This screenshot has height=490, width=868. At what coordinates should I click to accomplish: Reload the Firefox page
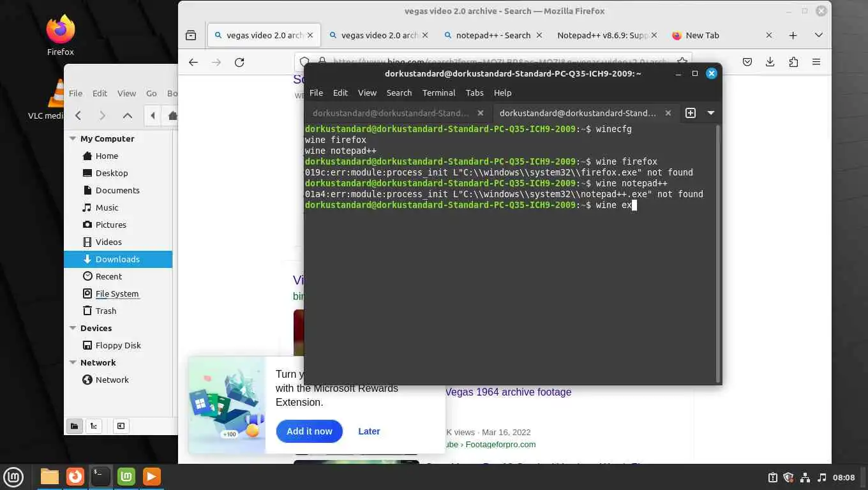coord(239,62)
